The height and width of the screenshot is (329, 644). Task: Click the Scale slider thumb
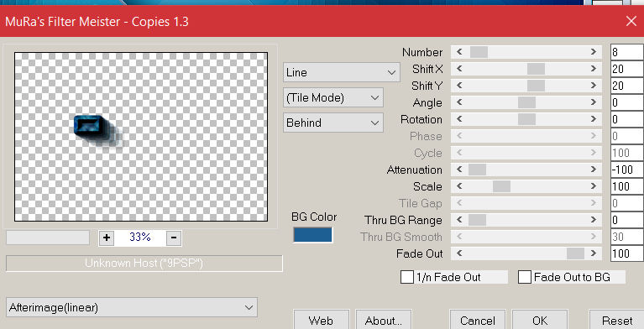pyautogui.click(x=501, y=186)
